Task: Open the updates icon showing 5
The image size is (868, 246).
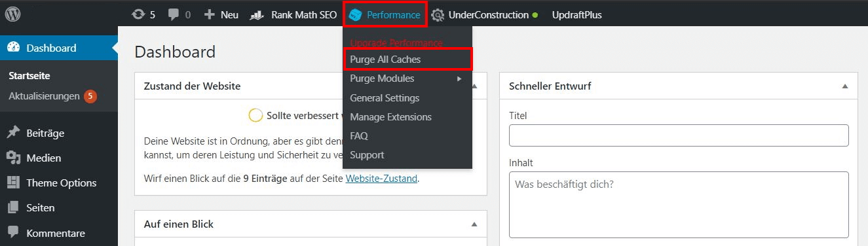Action: tap(138, 14)
